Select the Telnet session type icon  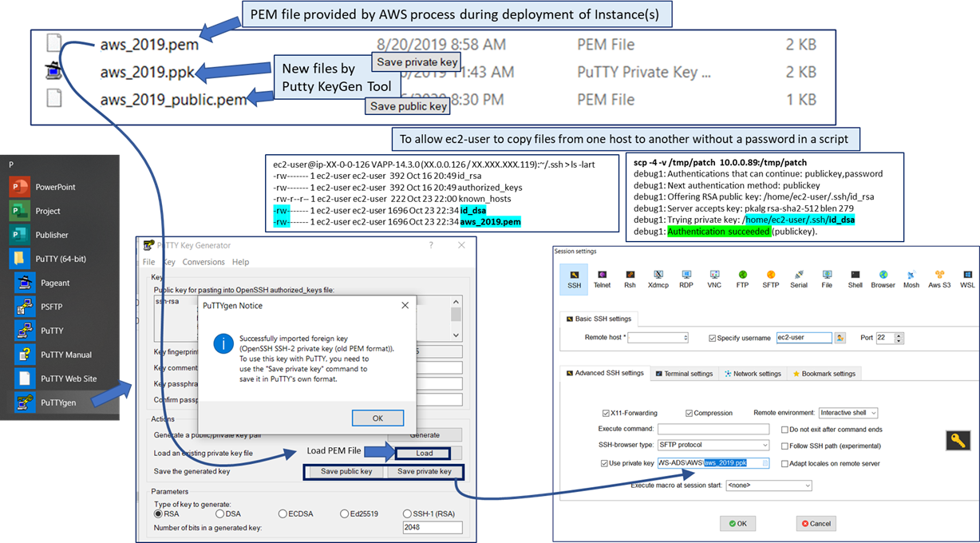tap(602, 278)
